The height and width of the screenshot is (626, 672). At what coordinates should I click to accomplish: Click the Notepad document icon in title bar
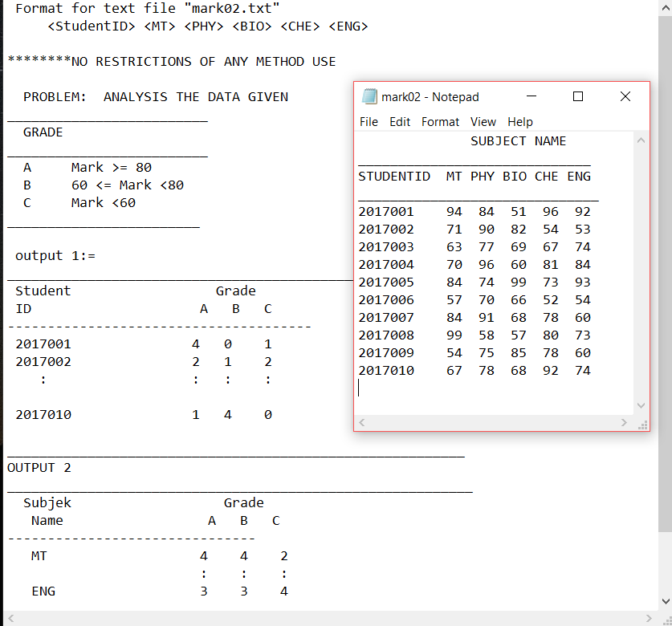(369, 96)
